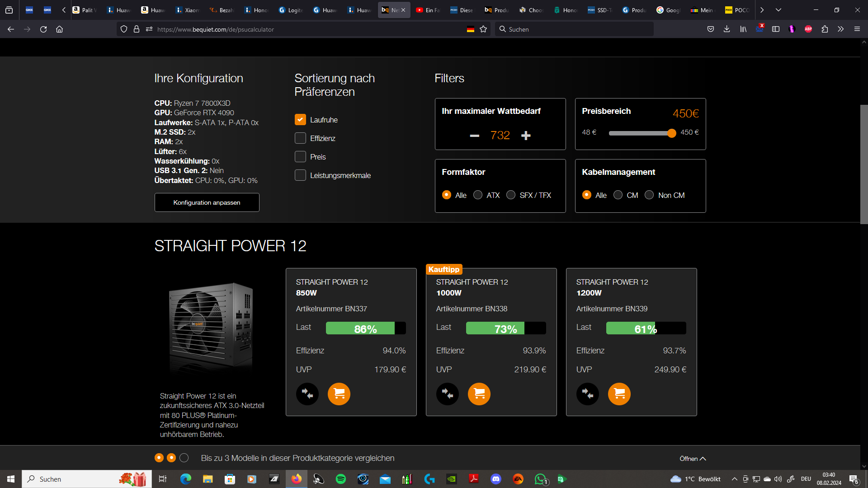This screenshot has width=868, height=488.
Task: Reload the current page
Action: [x=43, y=29]
